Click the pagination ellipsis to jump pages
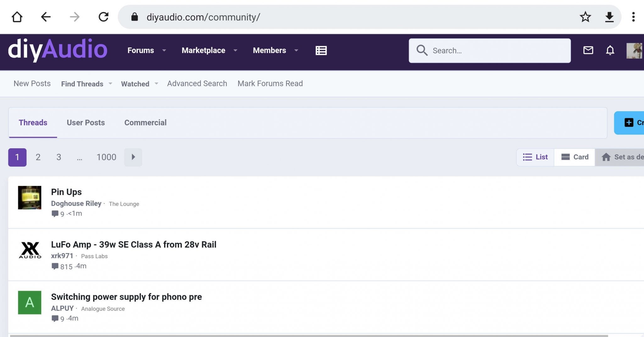Image resolution: width=644 pixels, height=337 pixels. [x=80, y=158]
